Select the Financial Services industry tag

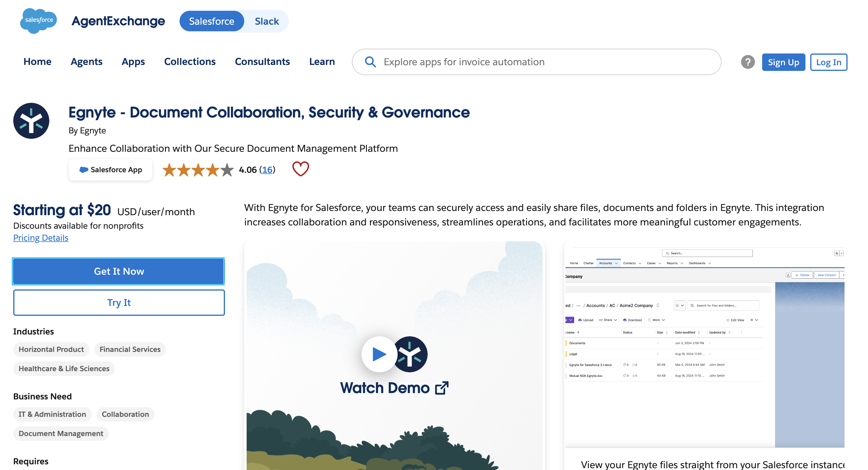click(x=130, y=349)
